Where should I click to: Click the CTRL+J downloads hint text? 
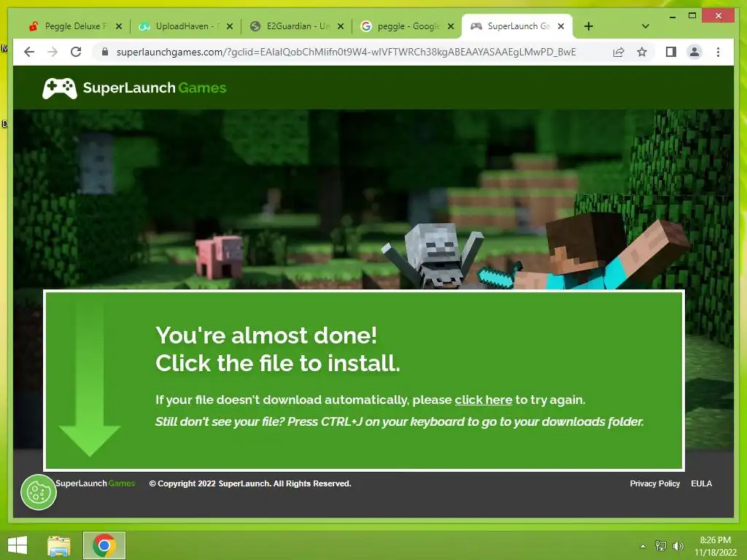pos(399,422)
